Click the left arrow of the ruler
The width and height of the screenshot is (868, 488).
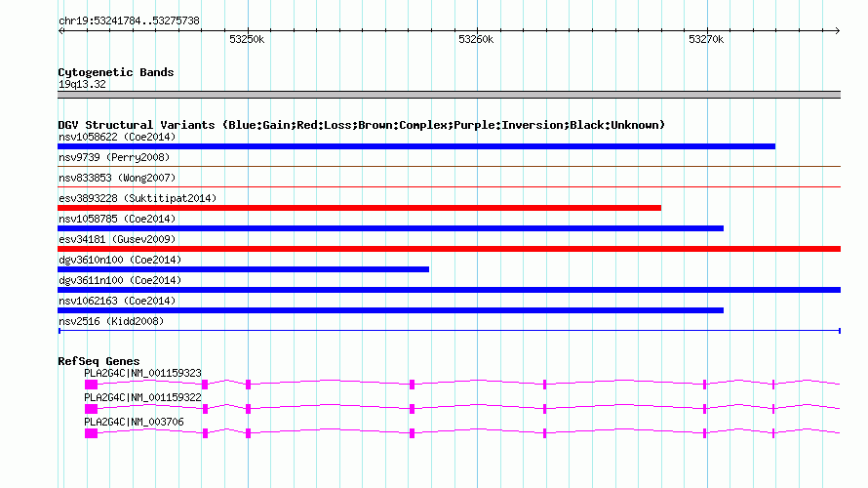60,30
